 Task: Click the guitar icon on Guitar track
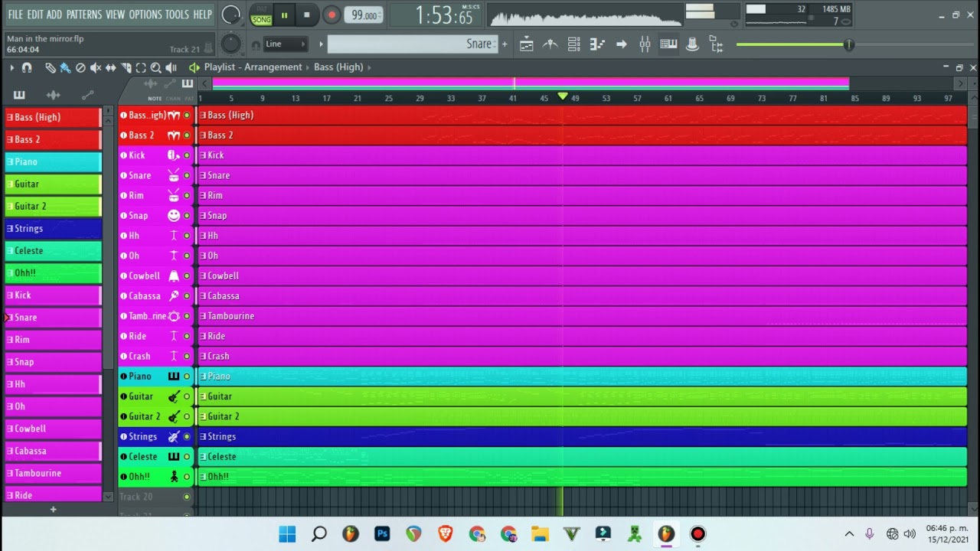[x=174, y=396]
